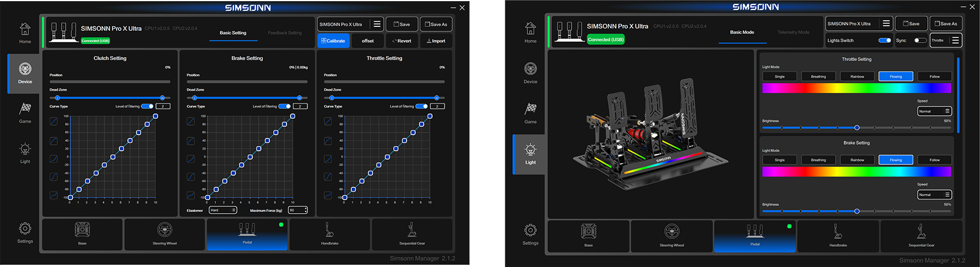Click Clutch Dead Zone upper slider handle
The width and height of the screenshot is (980, 267).
[162, 98]
